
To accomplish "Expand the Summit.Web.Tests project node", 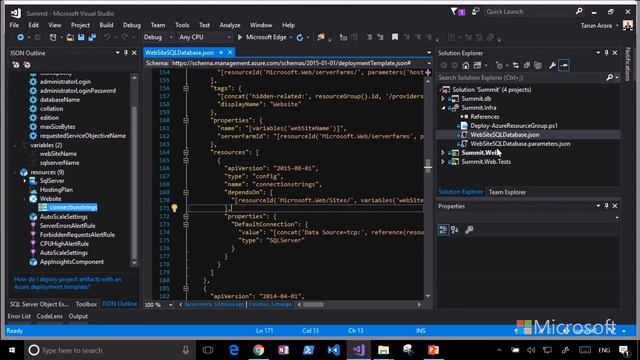I will pos(443,162).
